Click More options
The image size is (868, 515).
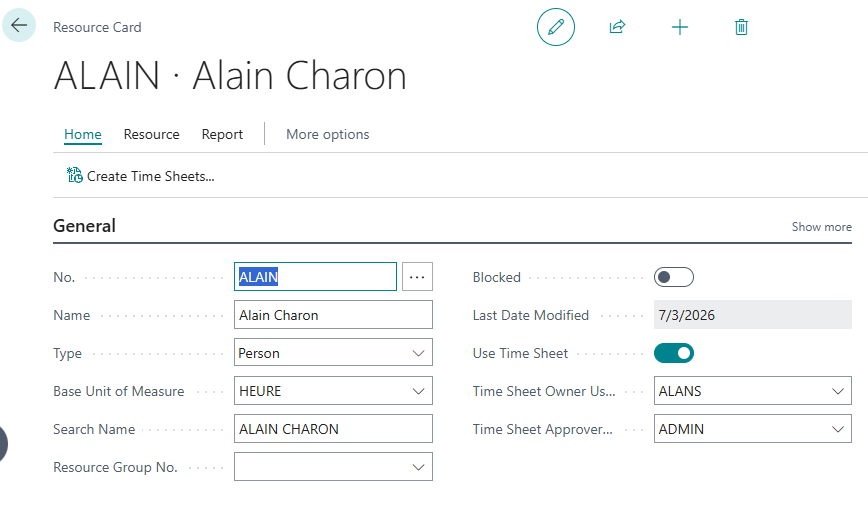[328, 135]
